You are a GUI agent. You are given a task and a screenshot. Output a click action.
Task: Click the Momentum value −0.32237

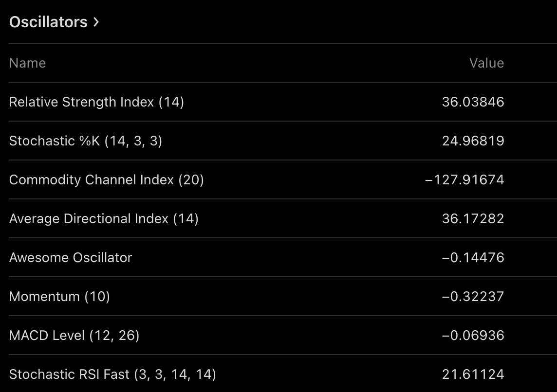tap(473, 296)
